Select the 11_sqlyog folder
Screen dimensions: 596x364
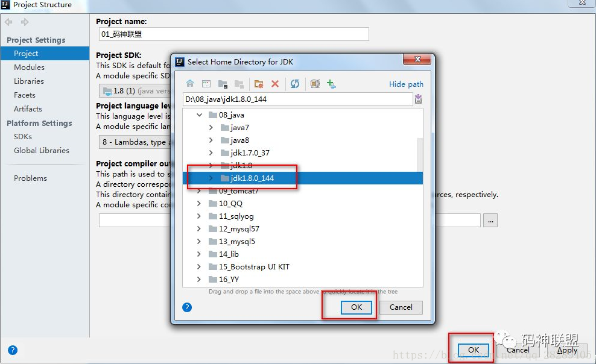[x=236, y=216]
